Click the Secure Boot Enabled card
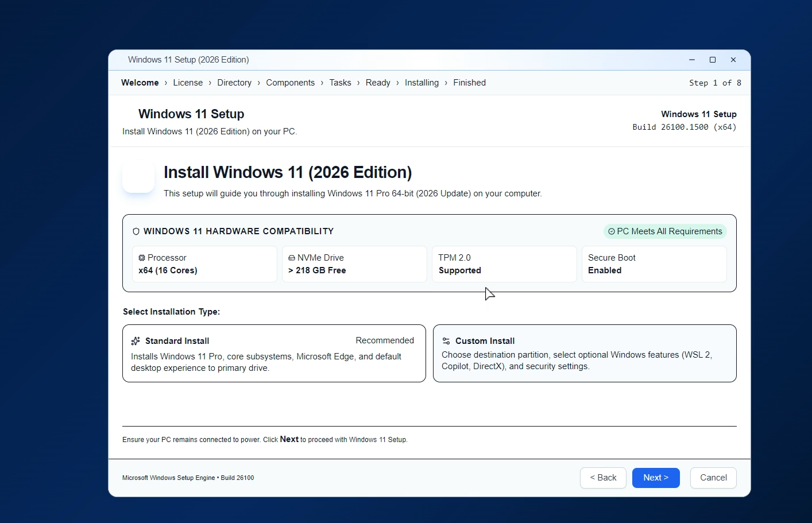 [x=654, y=264]
